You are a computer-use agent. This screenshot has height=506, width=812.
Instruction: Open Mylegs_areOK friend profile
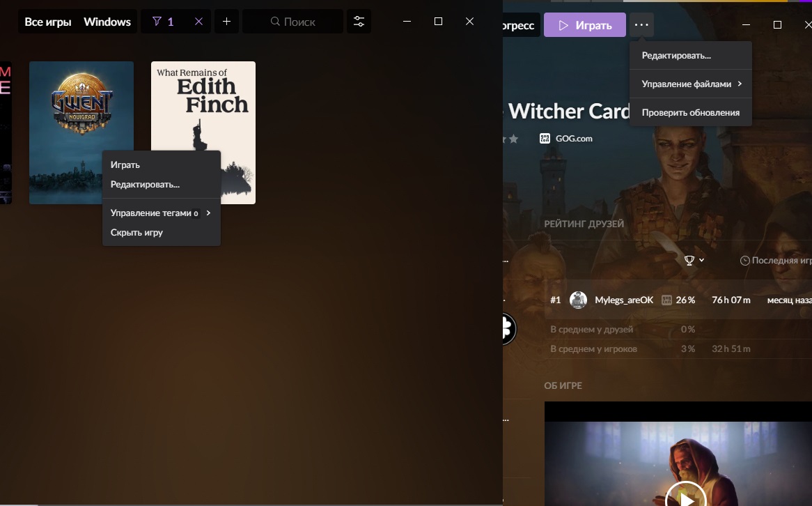[624, 300]
